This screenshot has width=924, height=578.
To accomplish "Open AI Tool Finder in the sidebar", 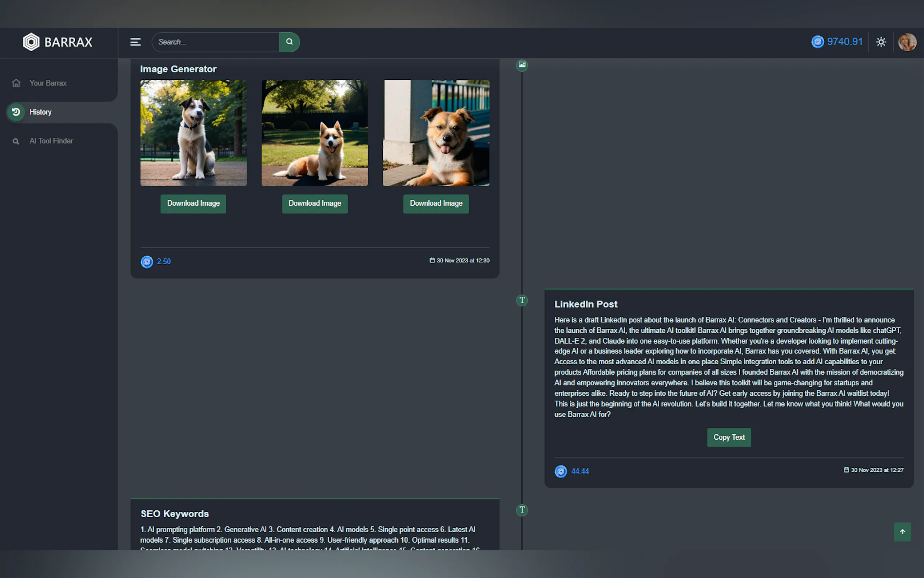I will (51, 141).
